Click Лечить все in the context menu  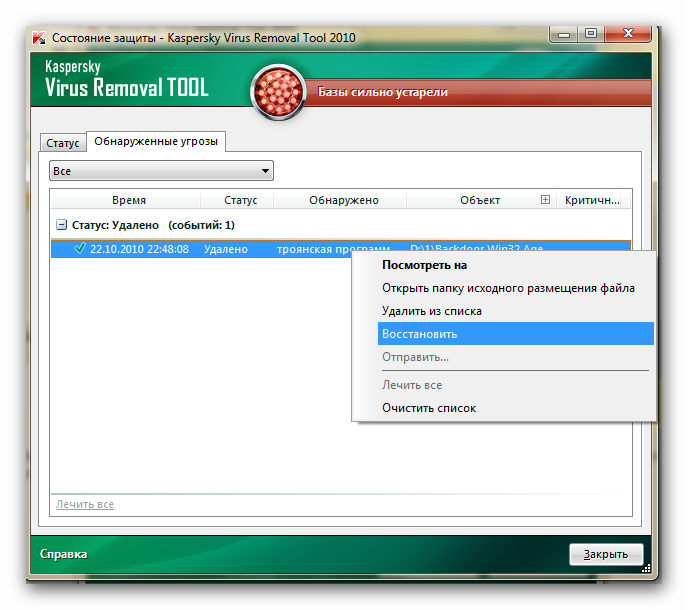pyautogui.click(x=412, y=385)
